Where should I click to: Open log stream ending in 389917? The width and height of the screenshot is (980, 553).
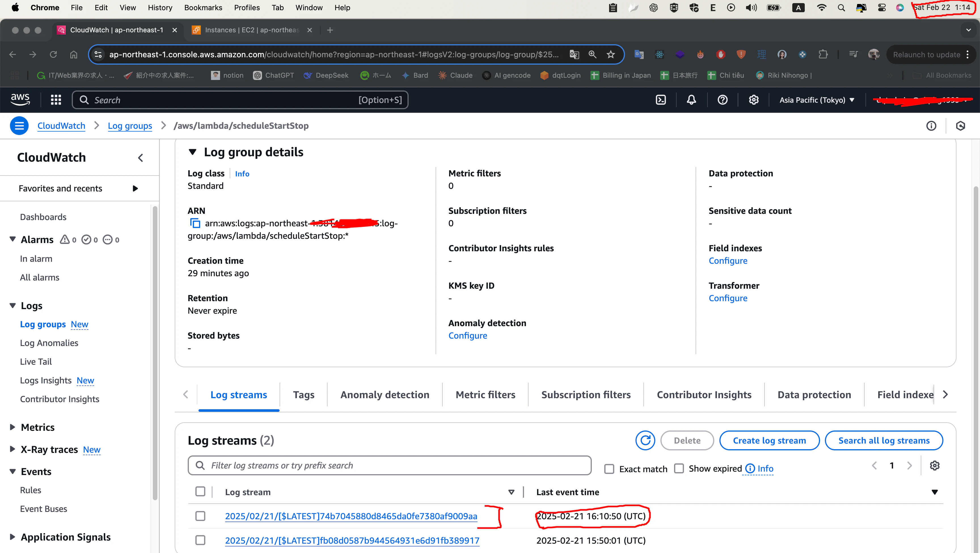[352, 541]
